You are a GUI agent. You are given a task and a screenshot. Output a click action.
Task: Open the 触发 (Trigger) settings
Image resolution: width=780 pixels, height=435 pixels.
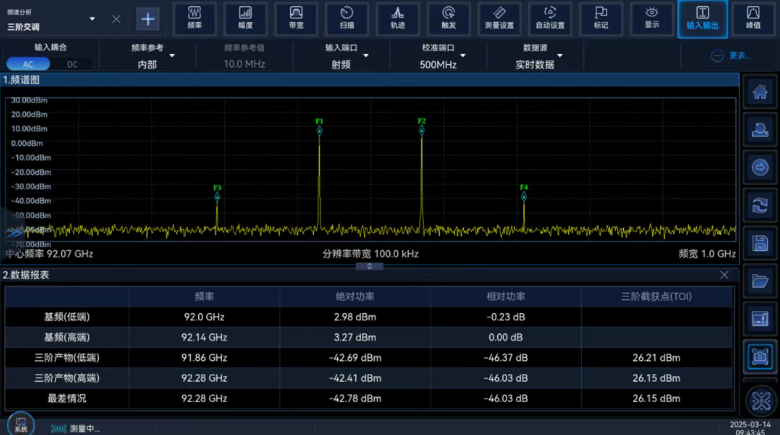[x=448, y=18]
